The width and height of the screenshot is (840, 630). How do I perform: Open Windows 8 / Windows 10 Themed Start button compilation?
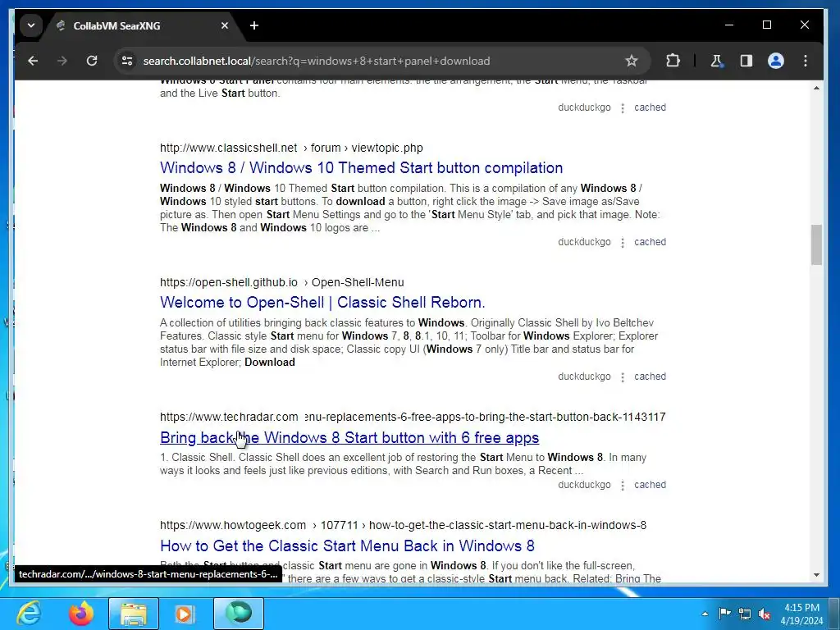pyautogui.click(x=361, y=167)
